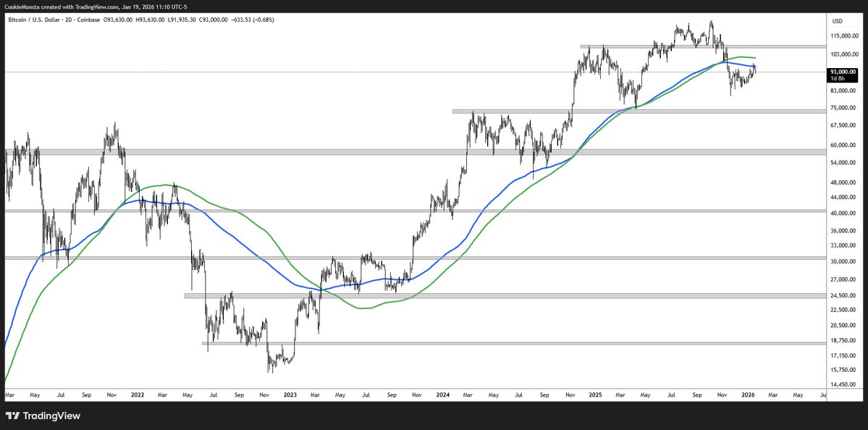Viewport: 868px width, 430px height.
Task: Click the 83,000.00 value on the price scale
Action: (842, 91)
